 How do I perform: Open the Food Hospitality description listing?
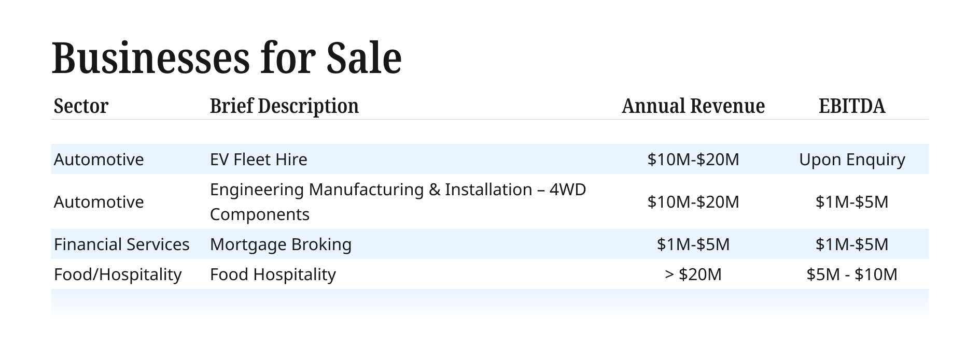pos(273,274)
